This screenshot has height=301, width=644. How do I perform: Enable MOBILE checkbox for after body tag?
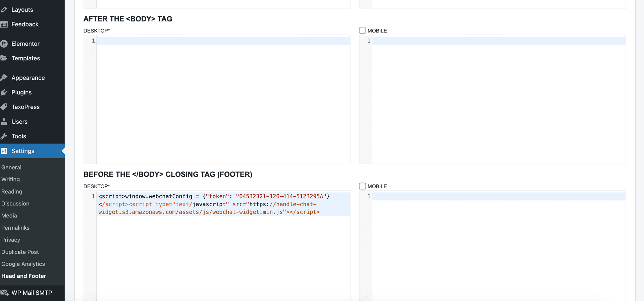tap(362, 31)
